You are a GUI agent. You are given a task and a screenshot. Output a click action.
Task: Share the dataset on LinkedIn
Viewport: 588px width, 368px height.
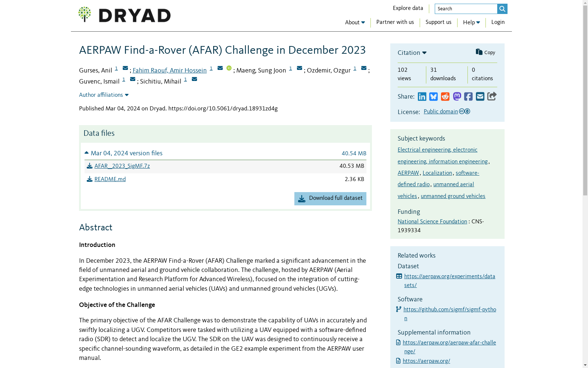(422, 96)
